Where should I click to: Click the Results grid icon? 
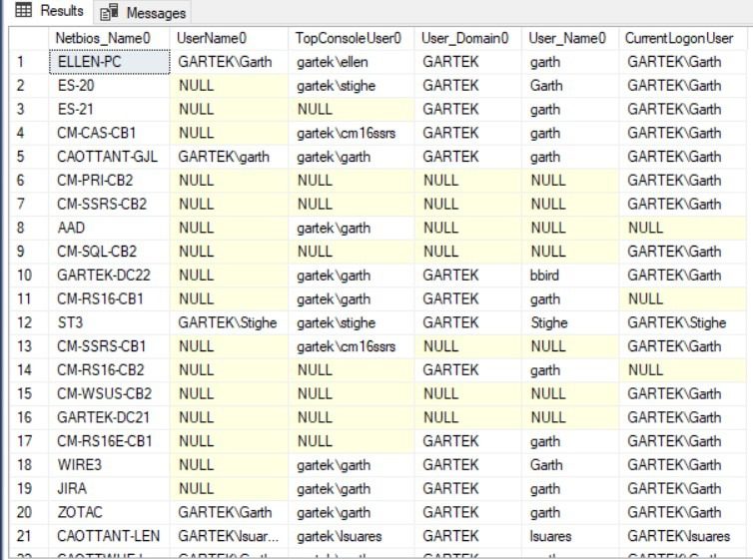click(24, 11)
